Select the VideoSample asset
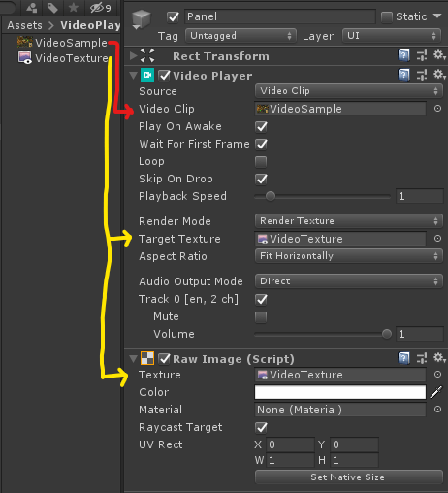 (x=62, y=43)
